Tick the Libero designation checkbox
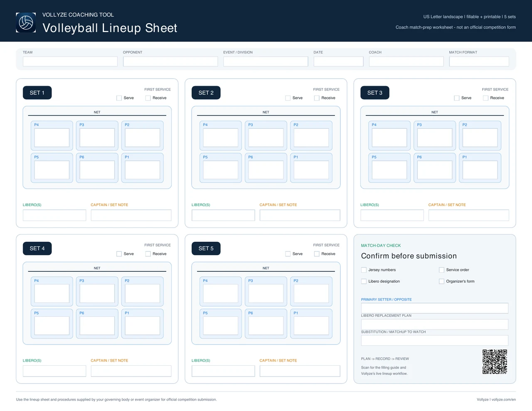 click(364, 281)
